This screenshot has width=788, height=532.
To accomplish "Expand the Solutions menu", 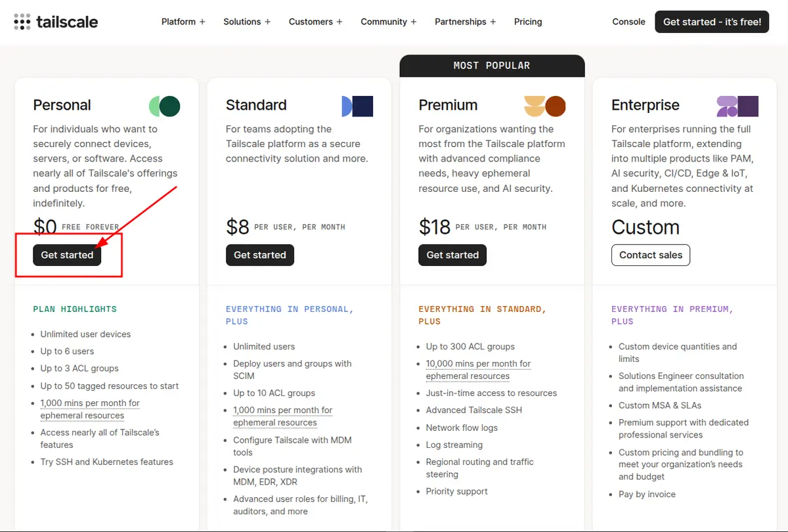I will coord(247,22).
